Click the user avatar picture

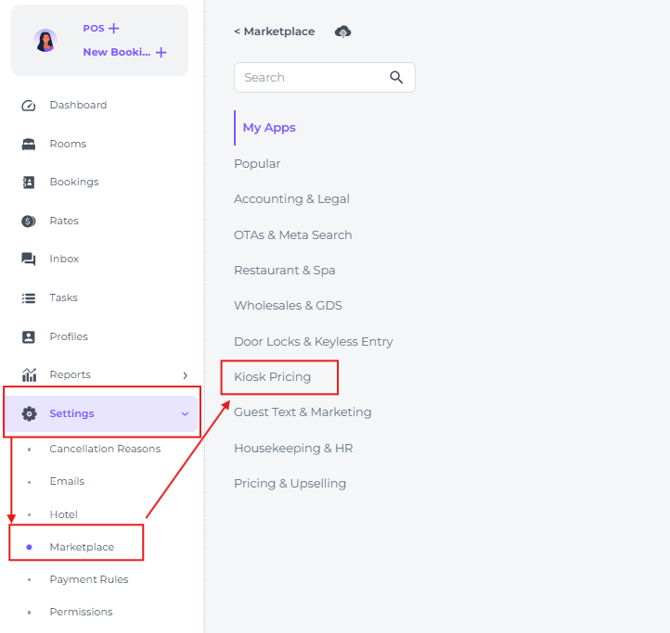[x=45, y=40]
